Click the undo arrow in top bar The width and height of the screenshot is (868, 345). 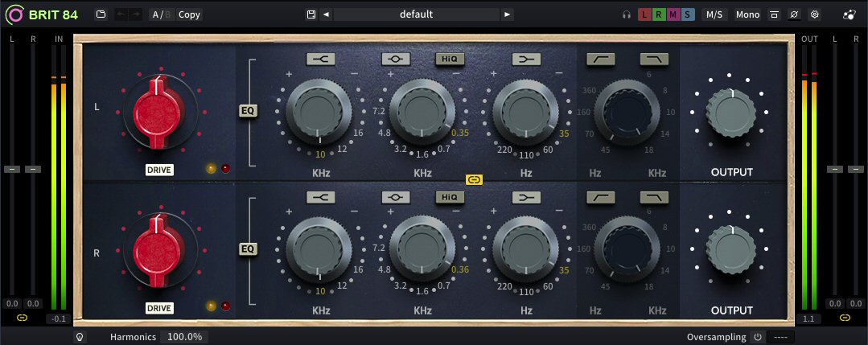click(121, 14)
